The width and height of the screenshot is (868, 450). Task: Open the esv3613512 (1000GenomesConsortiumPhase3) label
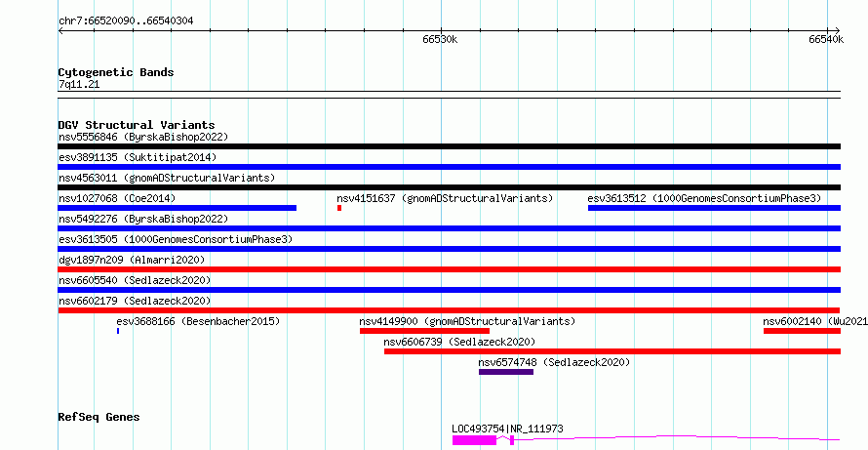[x=704, y=198]
